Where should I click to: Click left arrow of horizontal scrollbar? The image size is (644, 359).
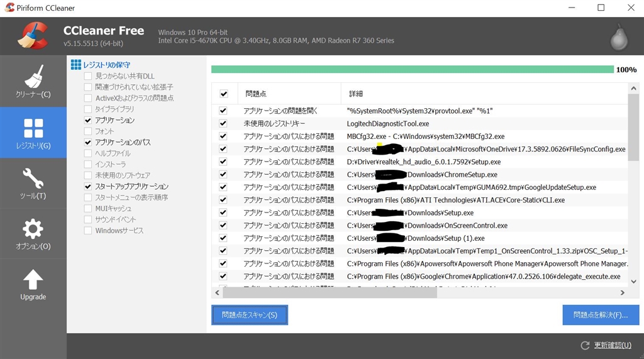[217, 292]
